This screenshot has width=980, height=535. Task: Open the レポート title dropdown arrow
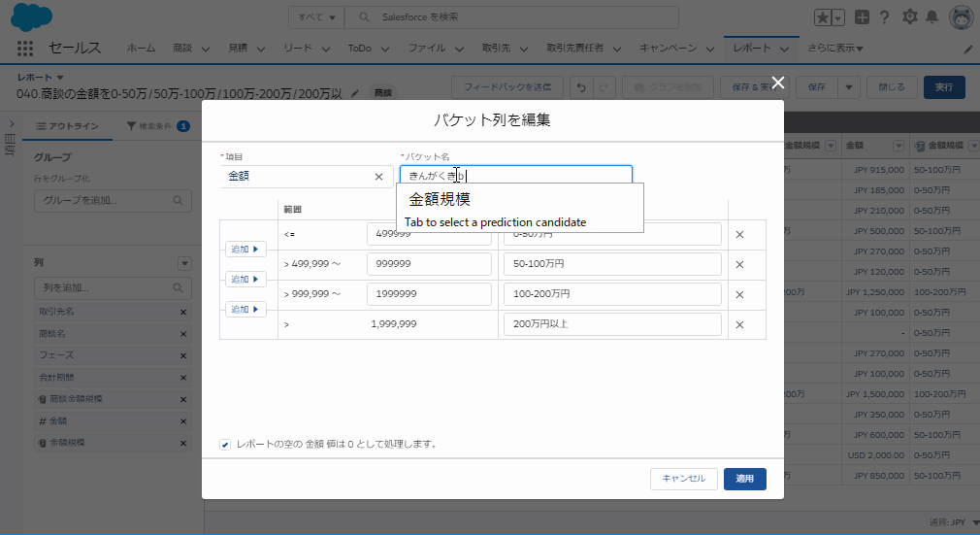[60, 78]
